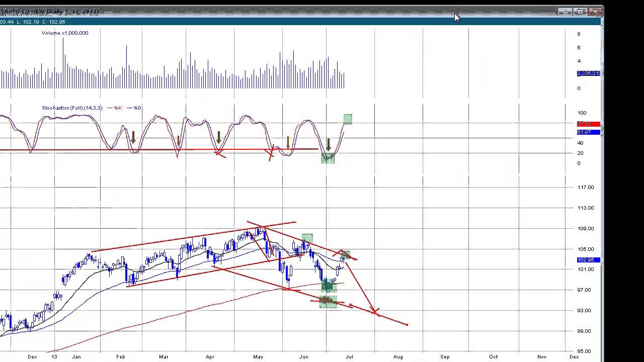Click the 105.00 price axis label
The height and width of the screenshot is (362, 644).
coord(586,249)
